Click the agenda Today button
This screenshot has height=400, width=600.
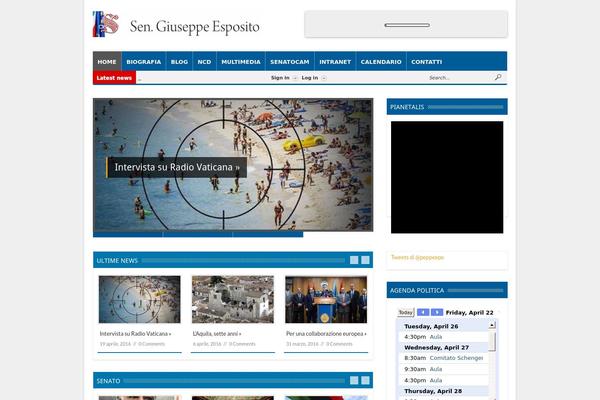[406, 312]
